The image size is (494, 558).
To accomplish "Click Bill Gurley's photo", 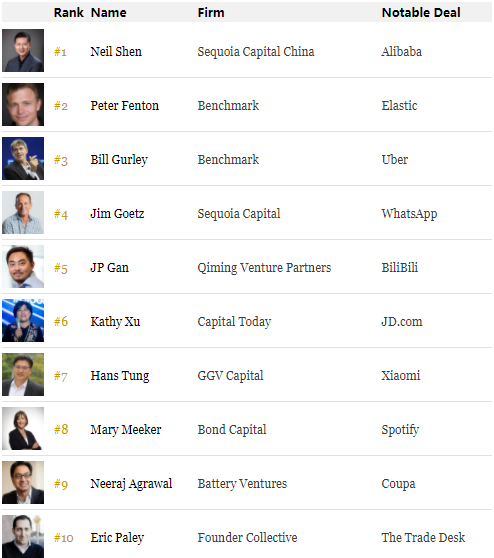I will point(23,158).
